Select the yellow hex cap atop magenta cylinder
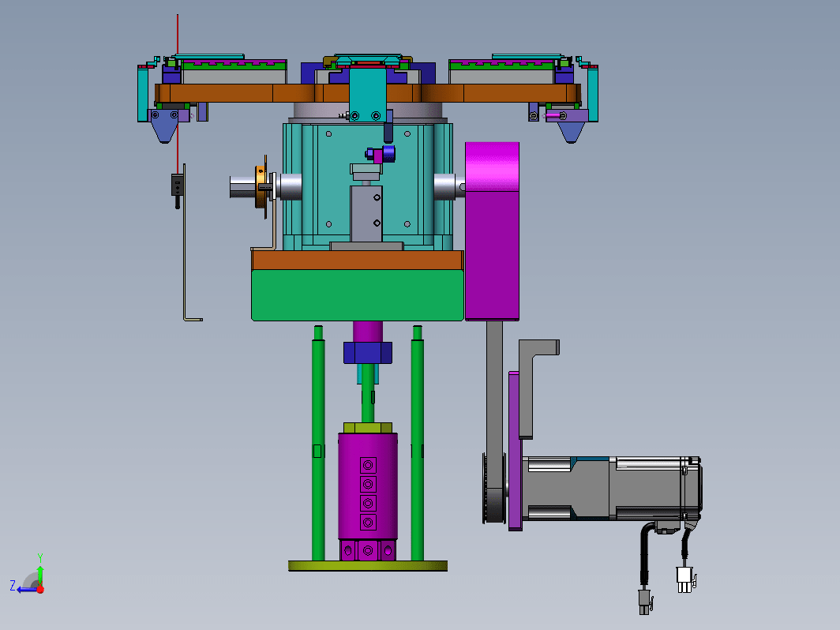 368,428
